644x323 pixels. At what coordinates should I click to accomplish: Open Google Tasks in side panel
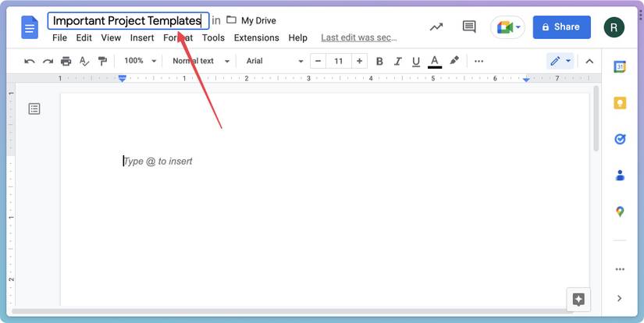620,139
